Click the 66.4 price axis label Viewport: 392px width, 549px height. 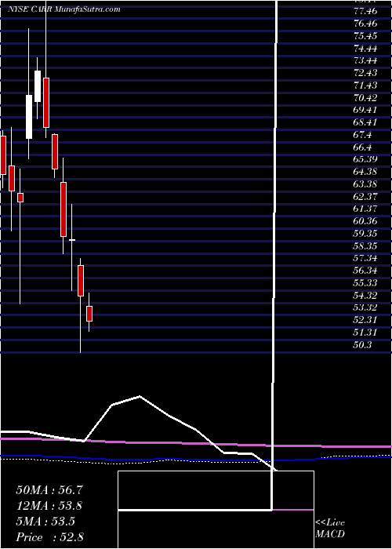(362, 147)
